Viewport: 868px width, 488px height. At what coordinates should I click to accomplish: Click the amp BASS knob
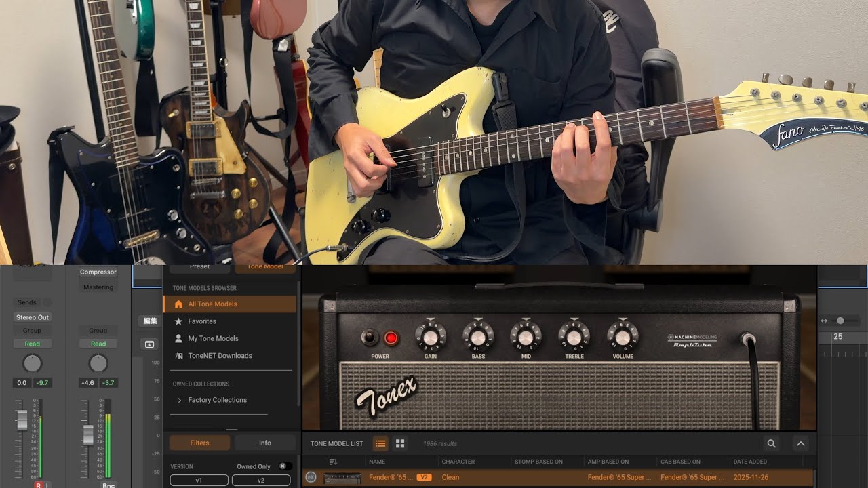[x=478, y=336]
